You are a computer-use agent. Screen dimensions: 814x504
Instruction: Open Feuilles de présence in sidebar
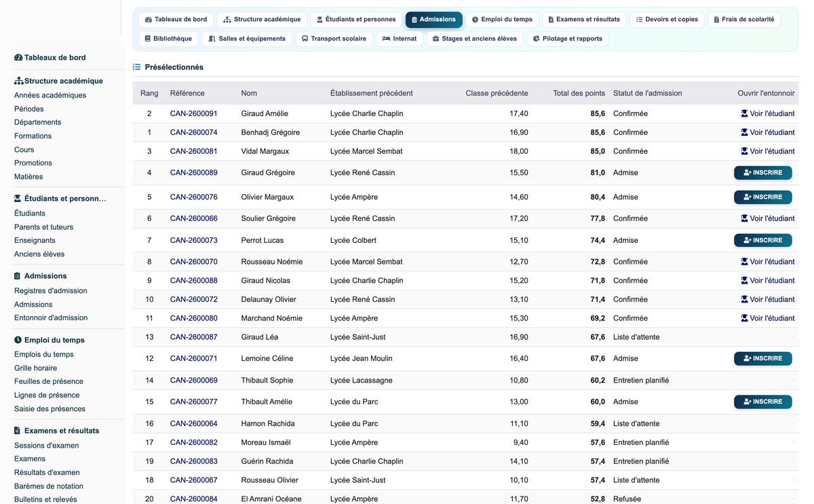(49, 382)
